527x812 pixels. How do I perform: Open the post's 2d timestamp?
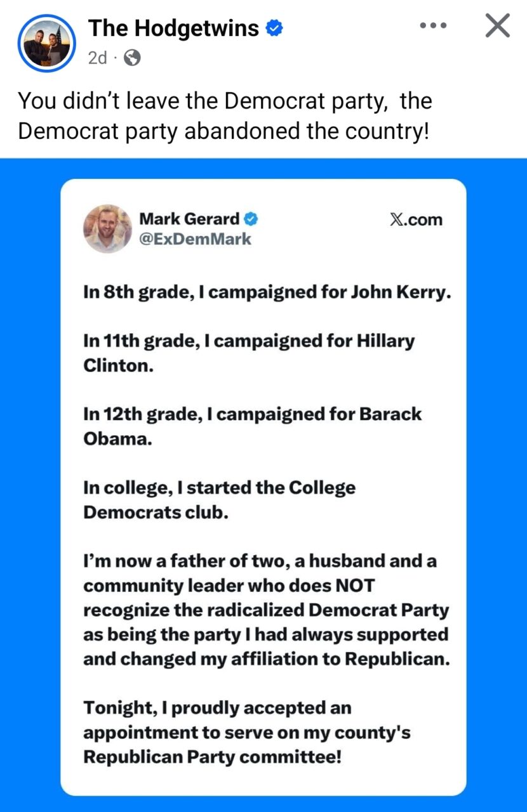pyautogui.click(x=97, y=58)
